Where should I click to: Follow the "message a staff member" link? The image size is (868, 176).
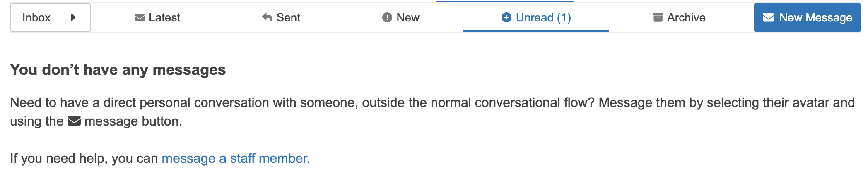click(234, 158)
